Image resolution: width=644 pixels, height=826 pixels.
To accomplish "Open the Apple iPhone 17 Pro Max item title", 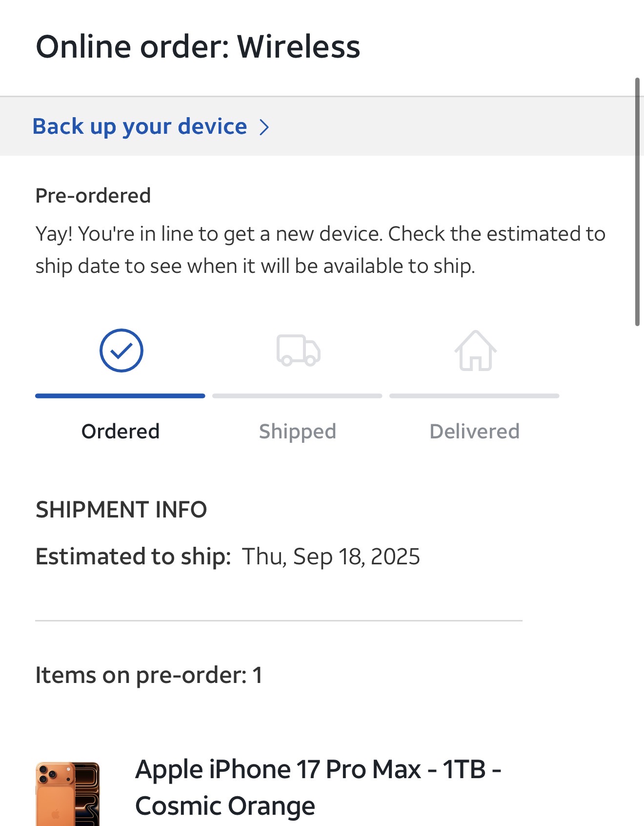I will pos(318,787).
